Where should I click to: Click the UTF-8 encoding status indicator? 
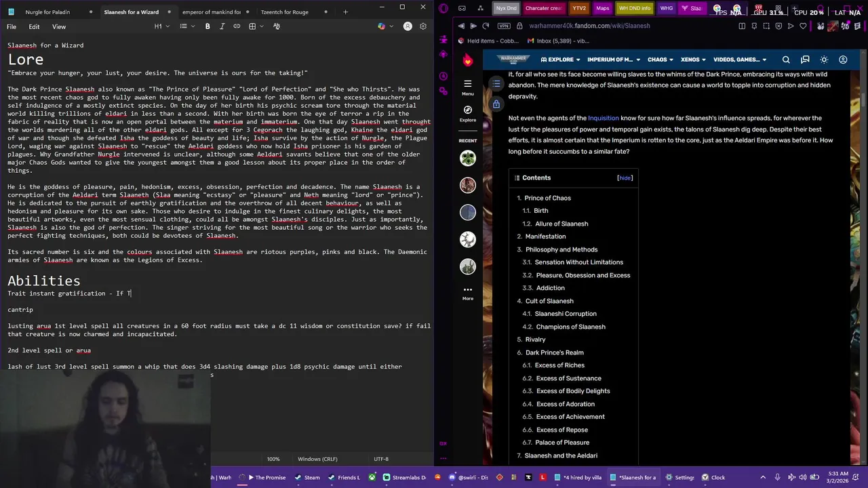click(381, 459)
